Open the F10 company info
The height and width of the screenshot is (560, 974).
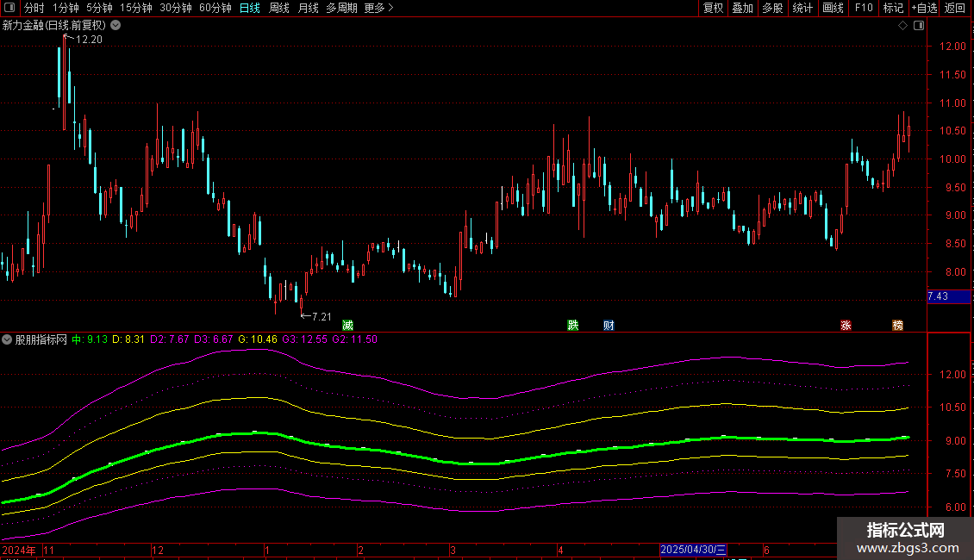(864, 8)
